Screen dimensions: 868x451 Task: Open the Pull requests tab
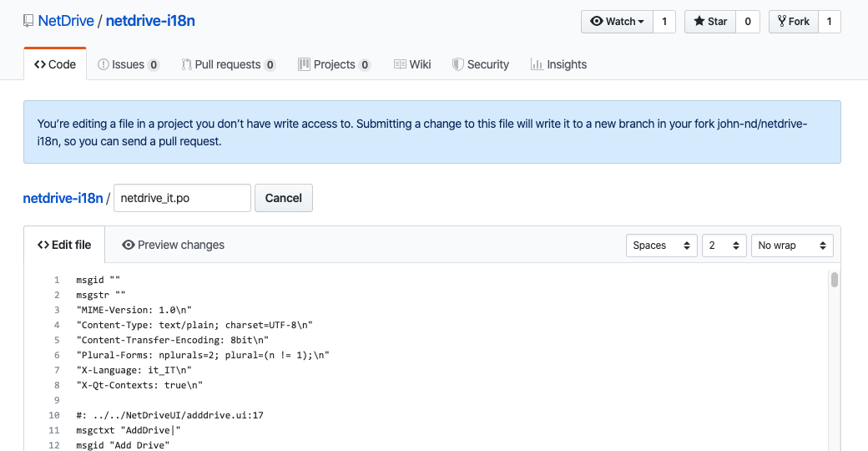[x=228, y=64]
